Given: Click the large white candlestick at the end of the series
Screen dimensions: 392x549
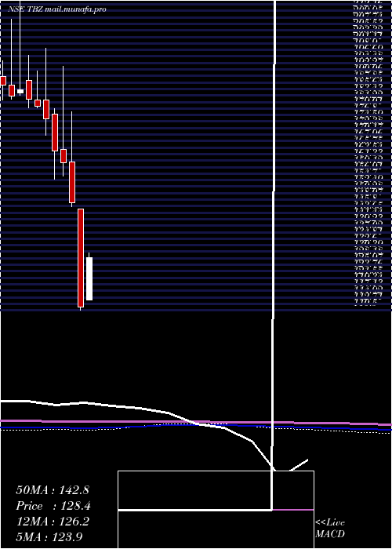Looking at the screenshot, I should 89,278.
